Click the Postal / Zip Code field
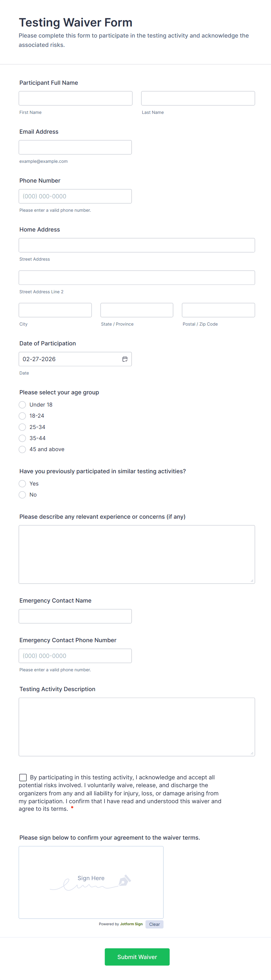Image resolution: width=271 pixels, height=980 pixels. (x=218, y=310)
